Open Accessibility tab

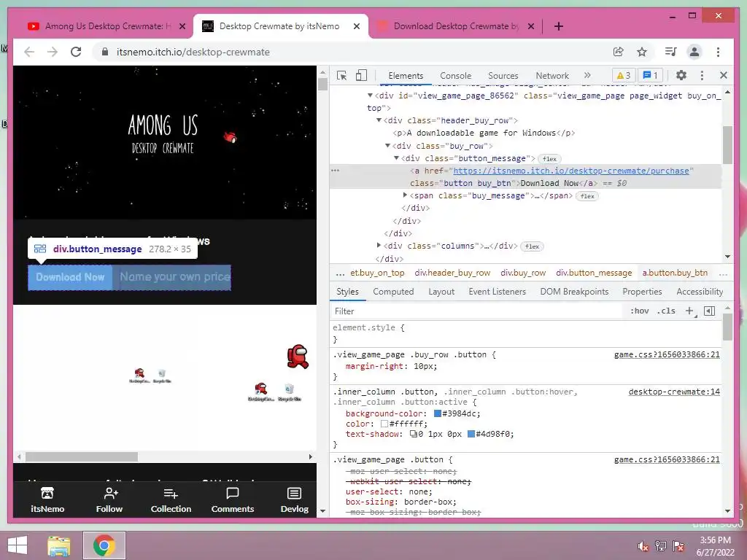tap(700, 292)
